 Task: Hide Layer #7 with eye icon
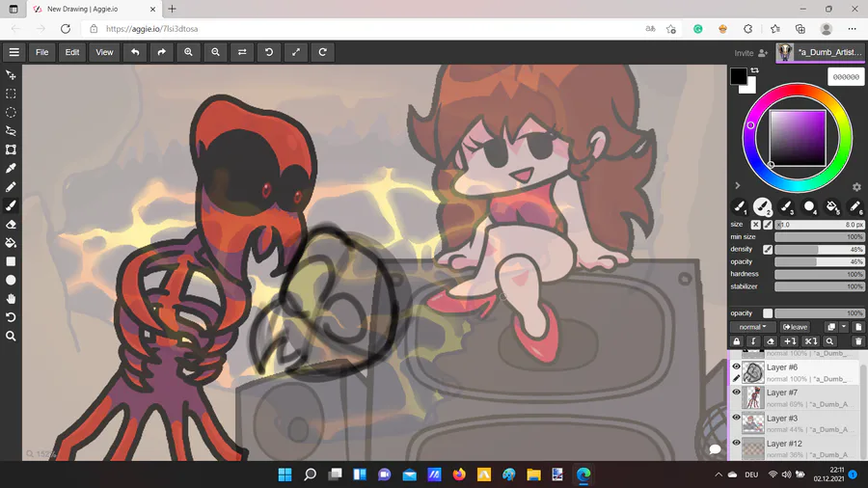point(736,392)
